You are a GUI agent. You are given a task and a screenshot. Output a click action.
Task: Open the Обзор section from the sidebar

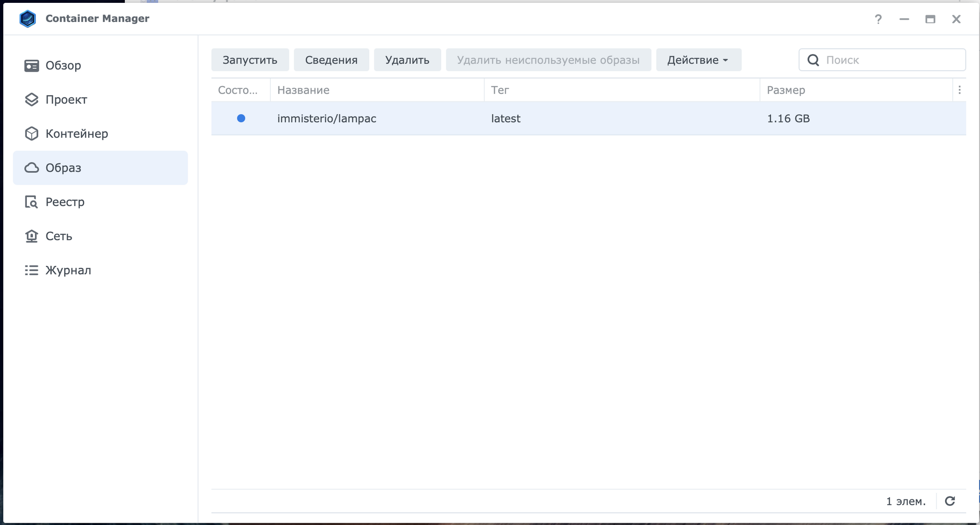63,66
